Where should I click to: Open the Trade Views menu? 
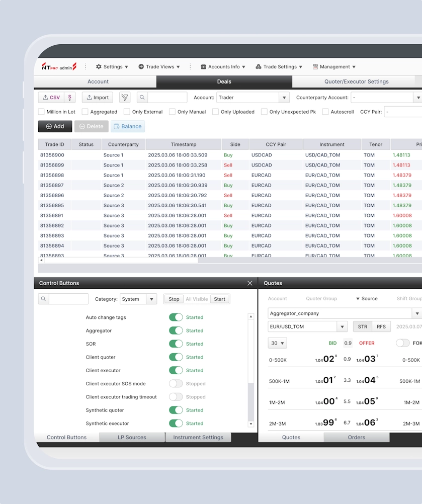click(159, 67)
